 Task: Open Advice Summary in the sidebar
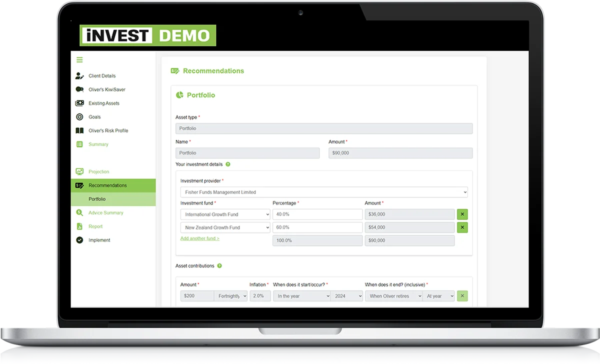(105, 213)
